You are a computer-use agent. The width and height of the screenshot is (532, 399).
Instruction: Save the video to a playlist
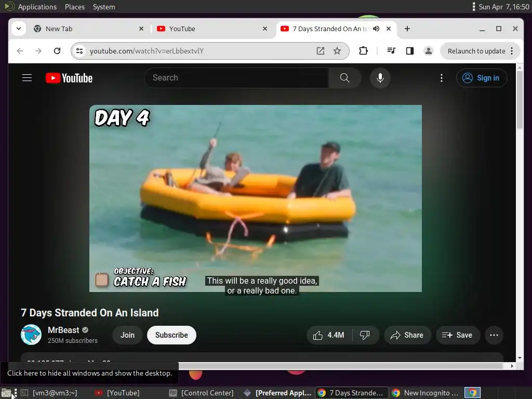point(458,335)
